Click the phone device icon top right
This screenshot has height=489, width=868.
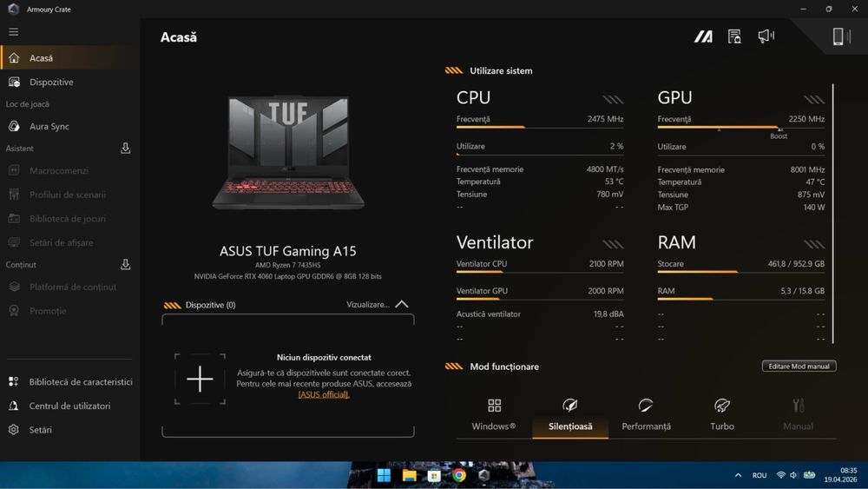841,36
